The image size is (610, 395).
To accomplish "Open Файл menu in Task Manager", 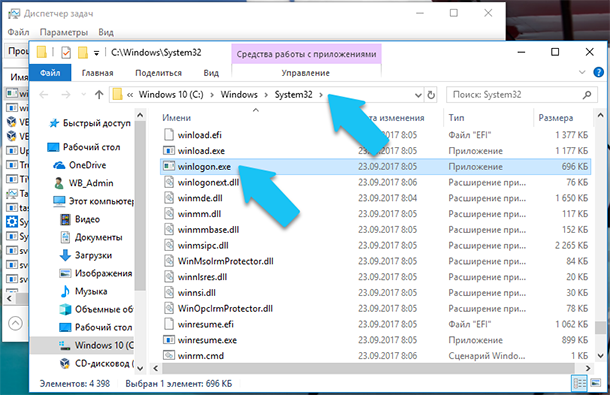I will pyautogui.click(x=18, y=32).
